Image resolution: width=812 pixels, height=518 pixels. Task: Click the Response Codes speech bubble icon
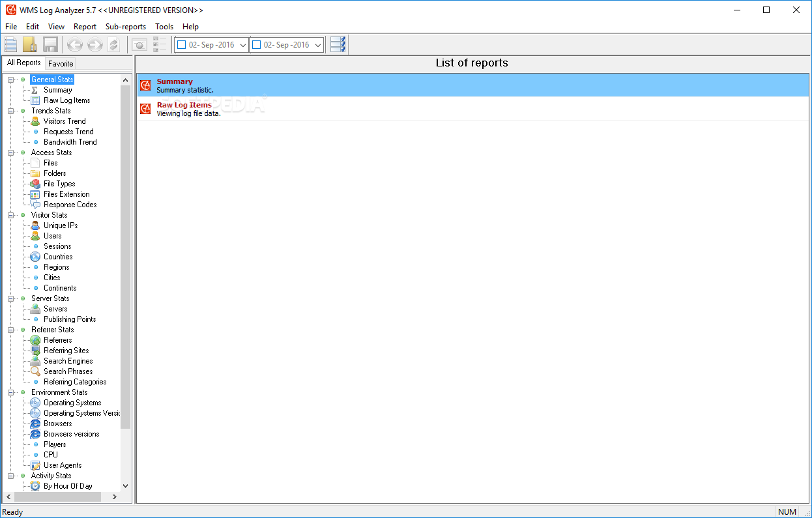click(35, 205)
